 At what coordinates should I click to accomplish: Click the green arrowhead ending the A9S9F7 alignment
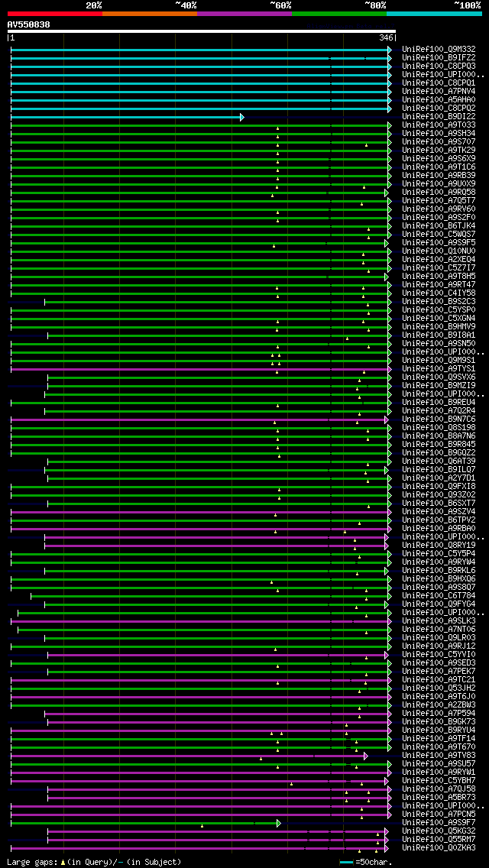pyautogui.click(x=279, y=823)
